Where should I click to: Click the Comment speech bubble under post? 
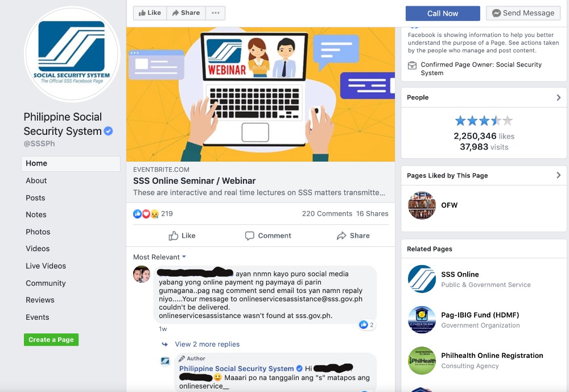pos(249,236)
